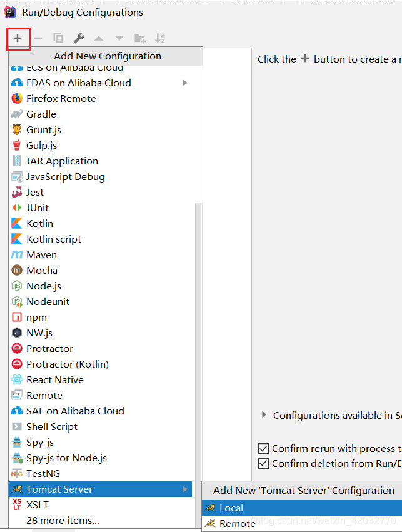Expand EDAS on Alibaba Cloud submenu arrow
Viewport: 402px width, 532px height.
tap(185, 83)
